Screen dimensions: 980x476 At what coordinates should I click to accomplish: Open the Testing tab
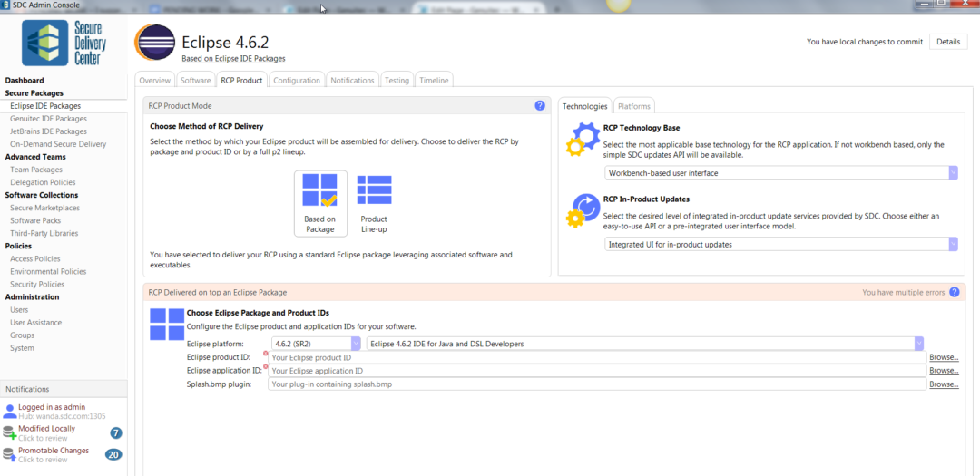(x=397, y=80)
